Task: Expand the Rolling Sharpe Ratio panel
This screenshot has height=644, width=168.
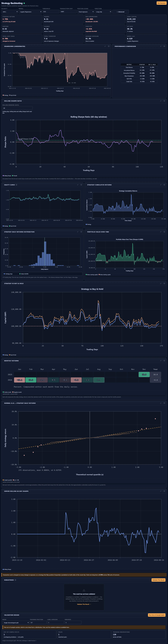Action: coord(161,101)
